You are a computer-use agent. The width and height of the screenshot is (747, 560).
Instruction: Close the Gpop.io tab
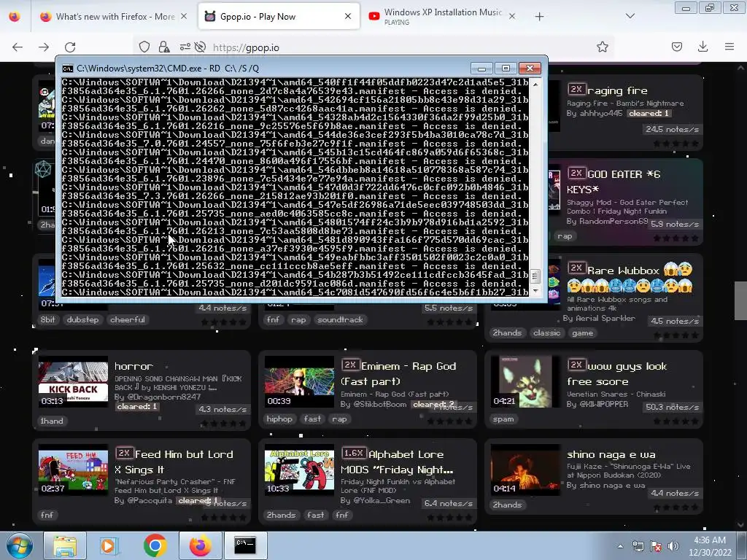pyautogui.click(x=348, y=16)
